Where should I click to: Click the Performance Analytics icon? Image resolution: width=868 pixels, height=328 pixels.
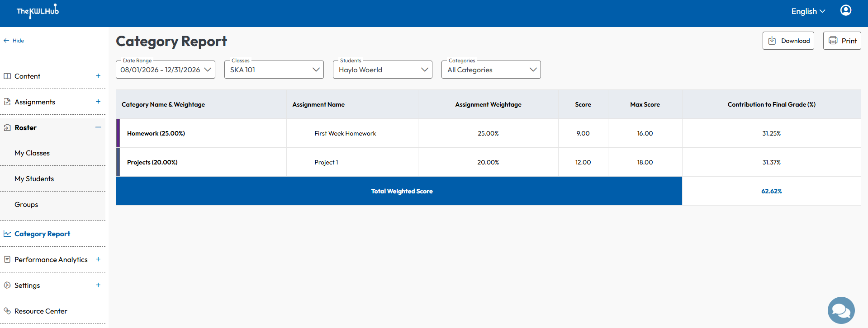pyautogui.click(x=7, y=259)
